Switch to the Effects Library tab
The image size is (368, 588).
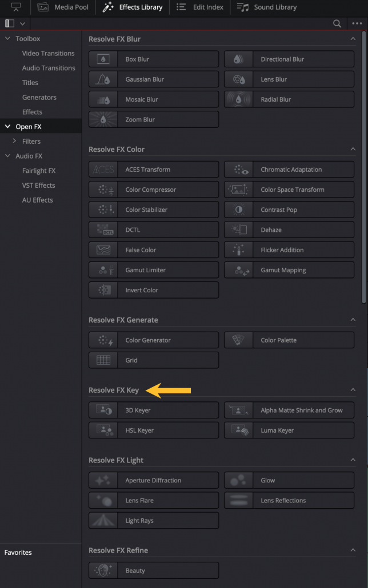132,7
